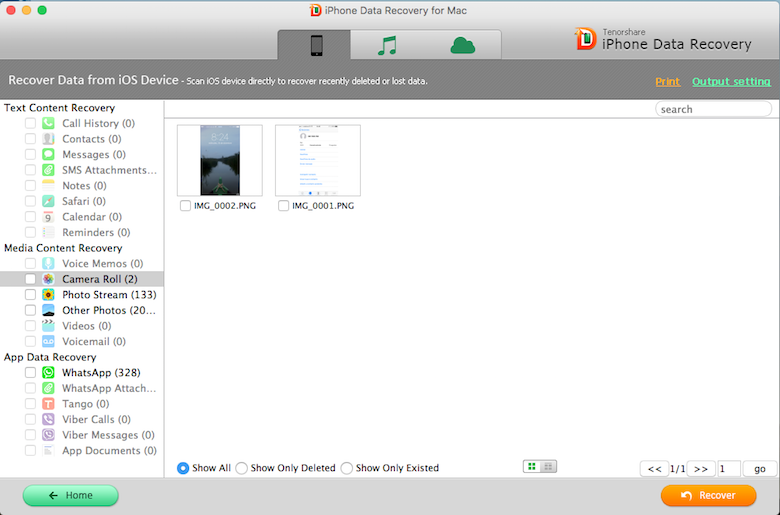The height and width of the screenshot is (515, 780).
Task: Select the Show Only Existed option
Action: (347, 468)
